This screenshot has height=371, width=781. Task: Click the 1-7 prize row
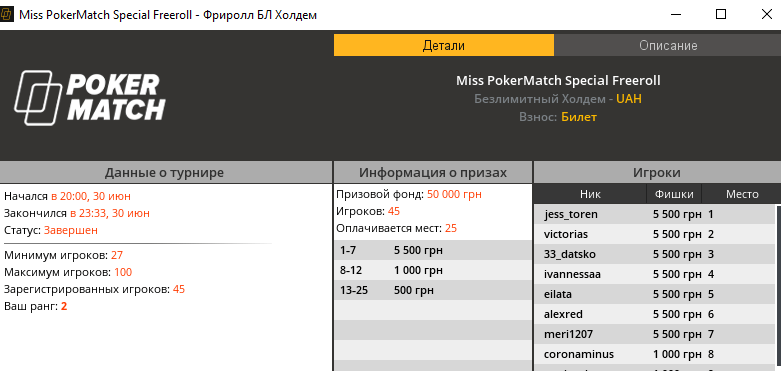point(433,250)
